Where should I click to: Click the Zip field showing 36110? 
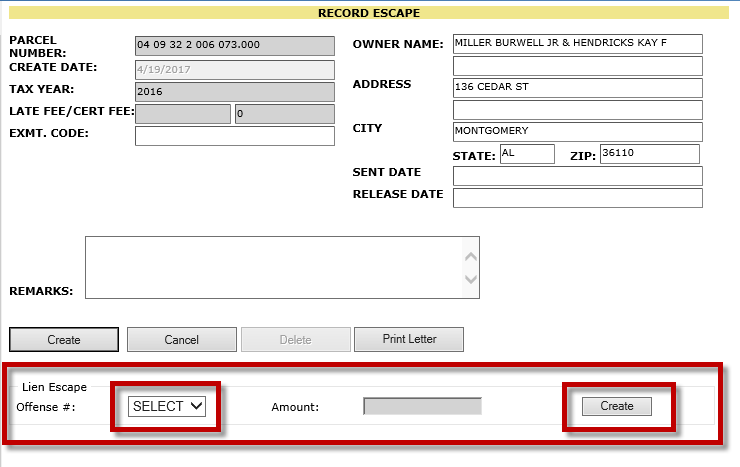click(650, 154)
